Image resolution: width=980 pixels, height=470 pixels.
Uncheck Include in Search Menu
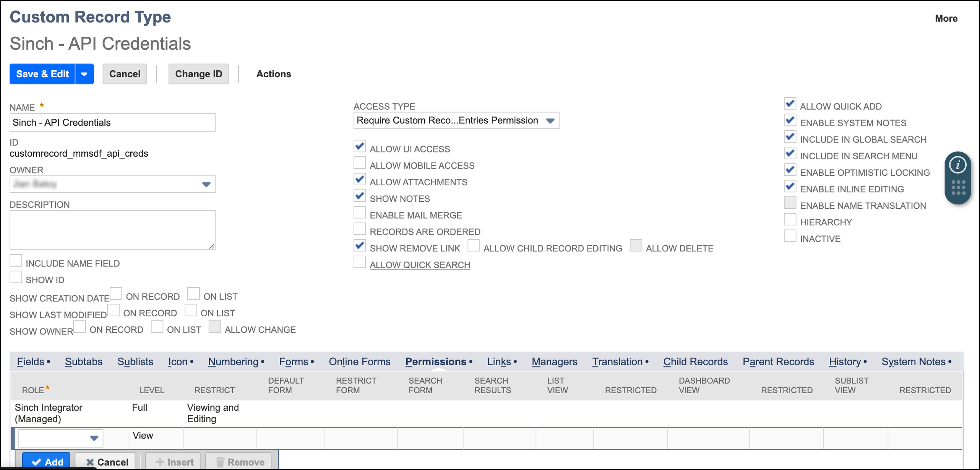point(790,153)
